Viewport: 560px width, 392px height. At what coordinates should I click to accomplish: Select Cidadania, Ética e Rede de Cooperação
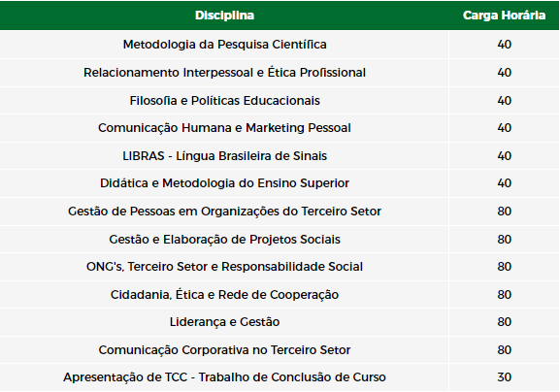(224, 295)
